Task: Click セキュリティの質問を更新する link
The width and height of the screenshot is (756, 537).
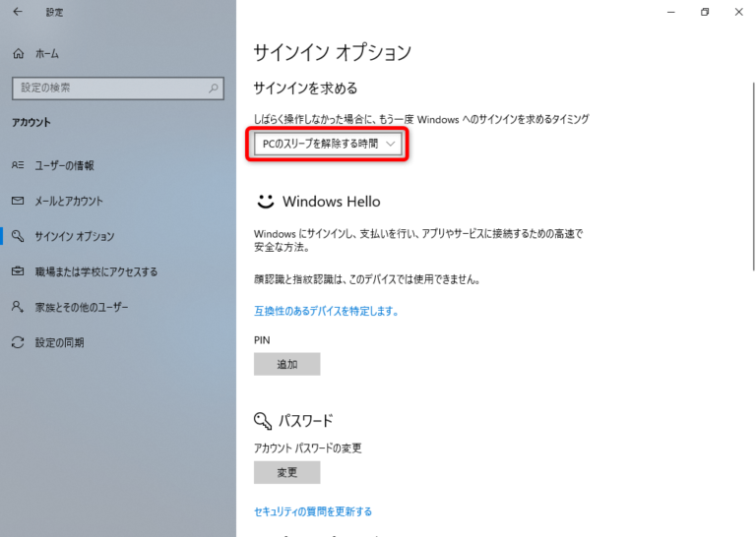Action: (313, 511)
